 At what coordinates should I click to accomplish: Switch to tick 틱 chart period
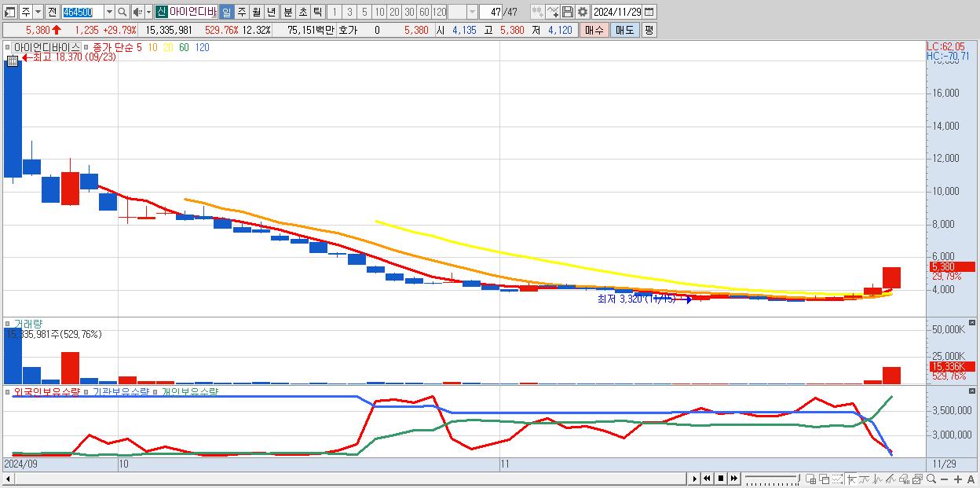[x=317, y=12]
